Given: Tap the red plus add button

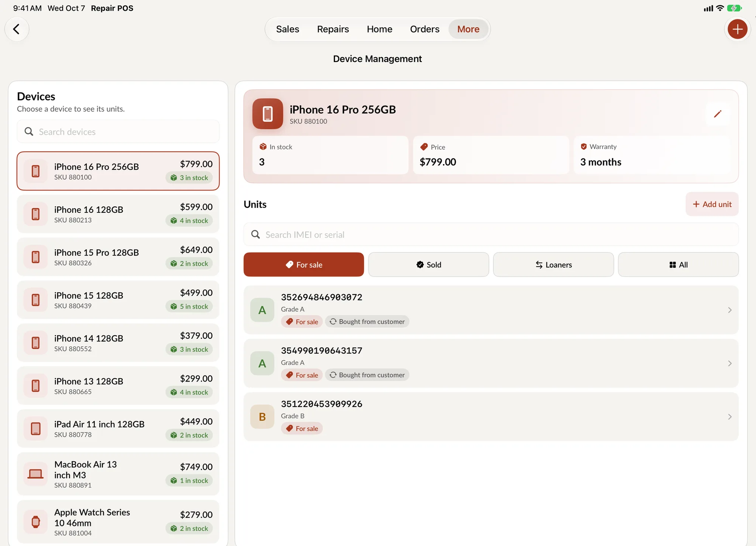Looking at the screenshot, I should [x=737, y=29].
